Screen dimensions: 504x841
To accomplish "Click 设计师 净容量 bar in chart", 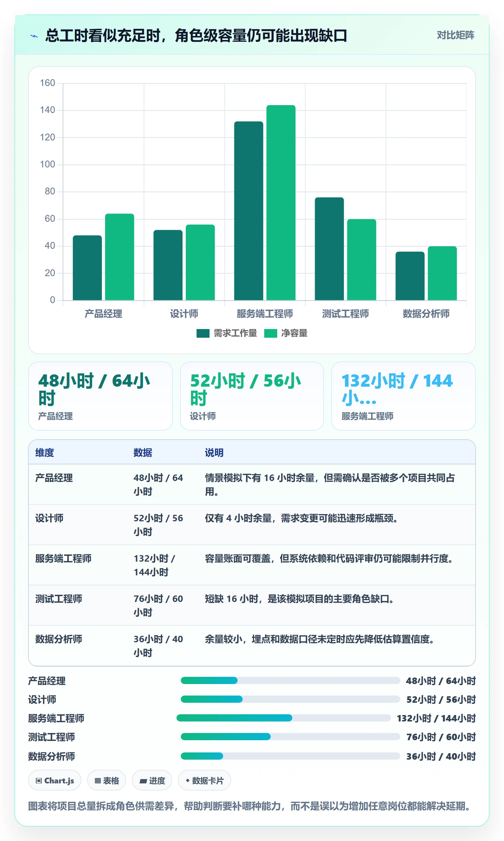I will [x=200, y=262].
